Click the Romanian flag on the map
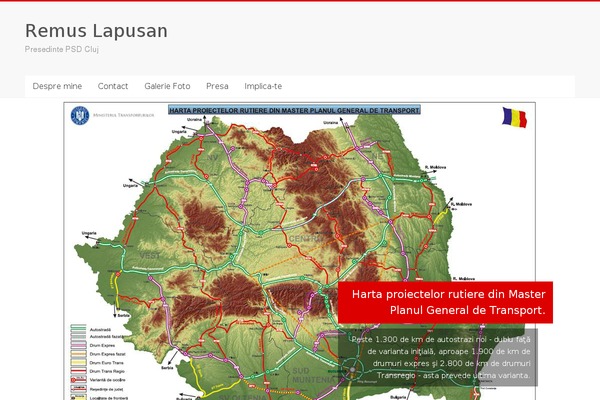 click(x=514, y=117)
